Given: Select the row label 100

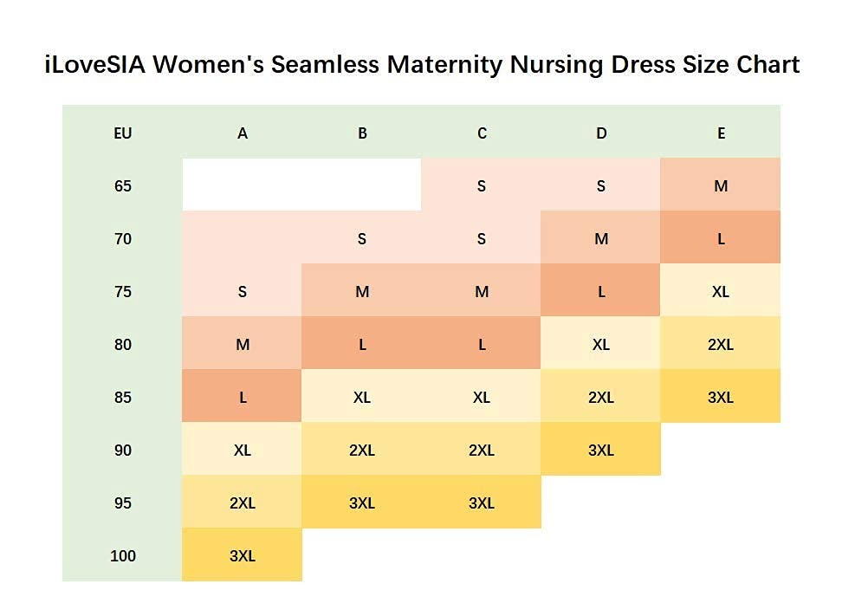Looking at the screenshot, I should [x=122, y=556].
